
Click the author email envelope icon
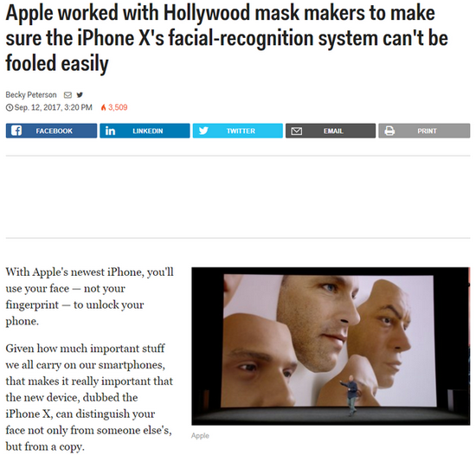click(x=68, y=95)
